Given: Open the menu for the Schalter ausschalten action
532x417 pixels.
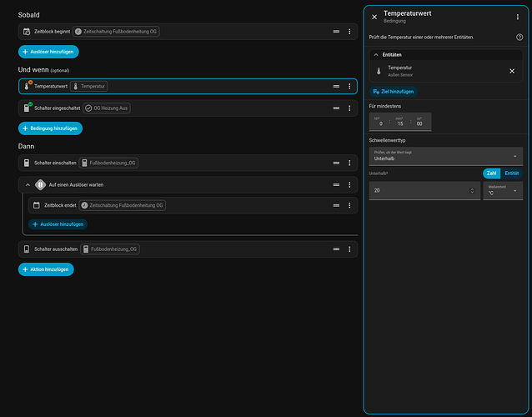Looking at the screenshot, I should click(349, 249).
